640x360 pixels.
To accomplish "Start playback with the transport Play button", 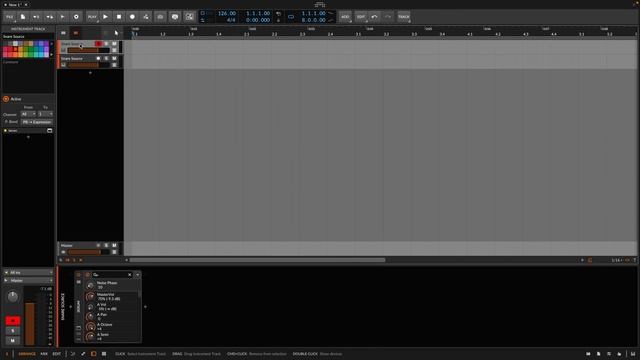I will [105, 17].
